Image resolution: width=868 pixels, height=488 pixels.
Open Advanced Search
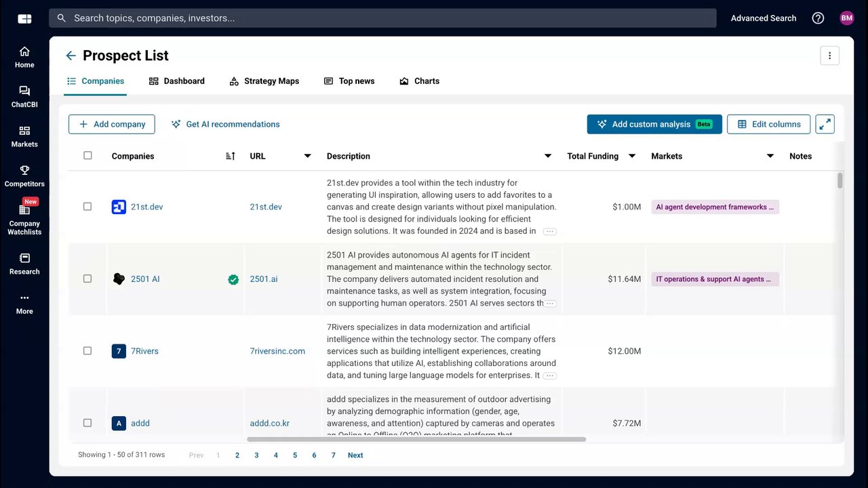coord(764,18)
